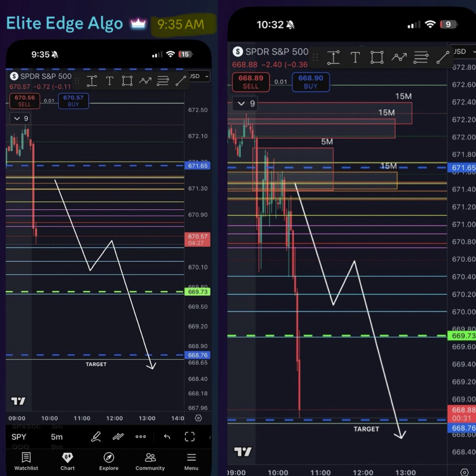Viewport: 476px width, 476px height.
Task: Select the TARGET text label in 10:32 chart
Action: [x=366, y=429]
